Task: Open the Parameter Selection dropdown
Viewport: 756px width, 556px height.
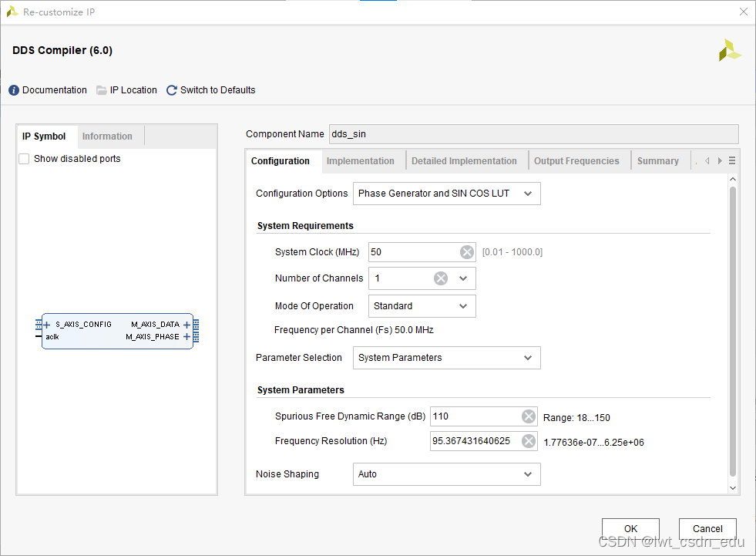Action: [446, 358]
